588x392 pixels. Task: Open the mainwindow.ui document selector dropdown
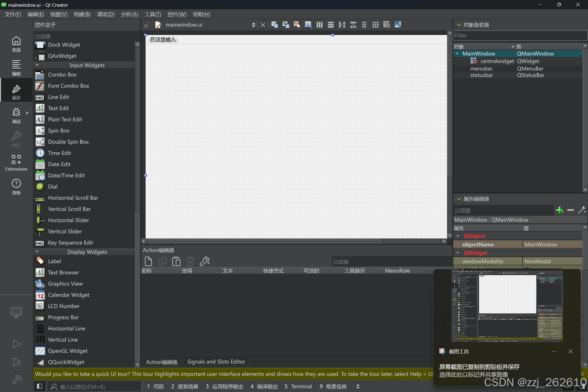253,25
